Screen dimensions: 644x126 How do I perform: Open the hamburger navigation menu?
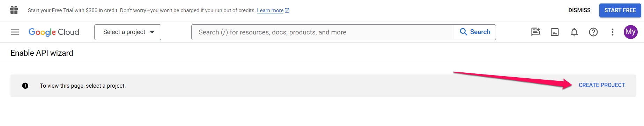15,32
